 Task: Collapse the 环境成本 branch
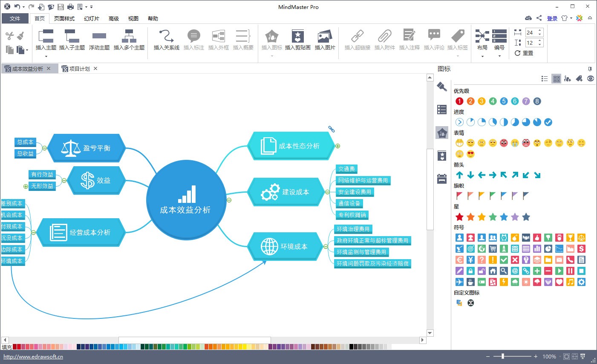tap(326, 246)
